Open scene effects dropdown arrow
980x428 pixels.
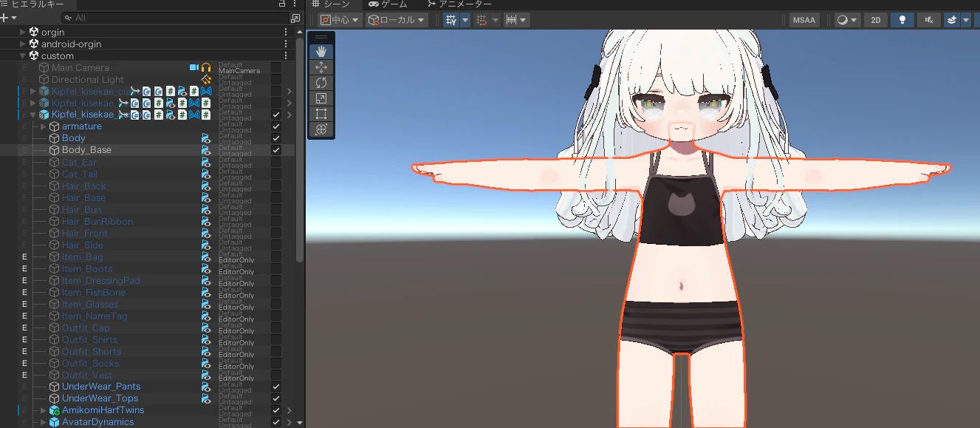click(x=966, y=20)
